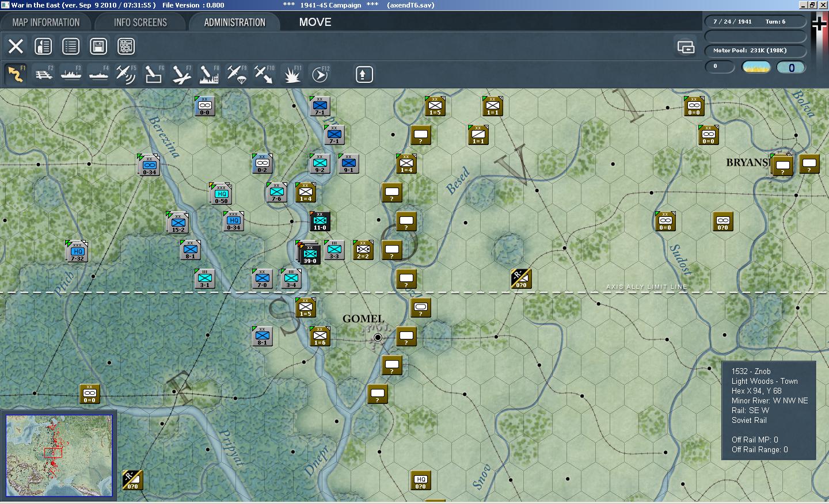
Task: Select the 3-3 unit counter
Action: click(334, 250)
